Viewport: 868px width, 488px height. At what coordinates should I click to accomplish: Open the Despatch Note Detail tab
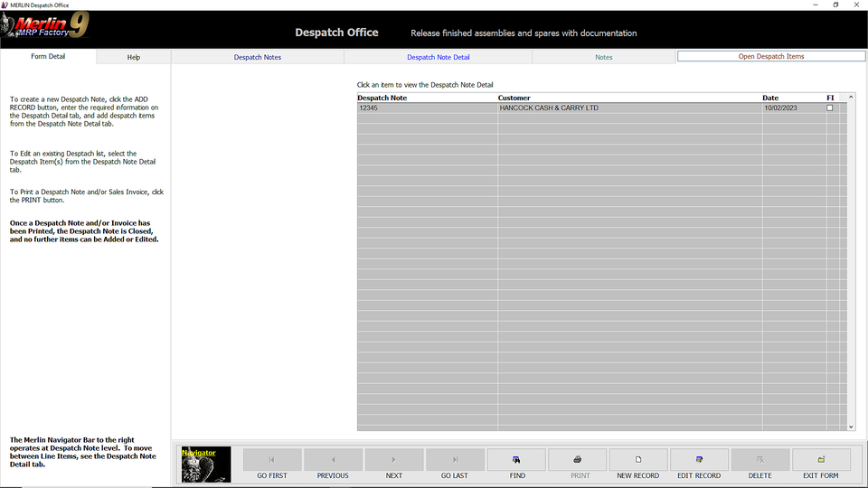coord(439,57)
